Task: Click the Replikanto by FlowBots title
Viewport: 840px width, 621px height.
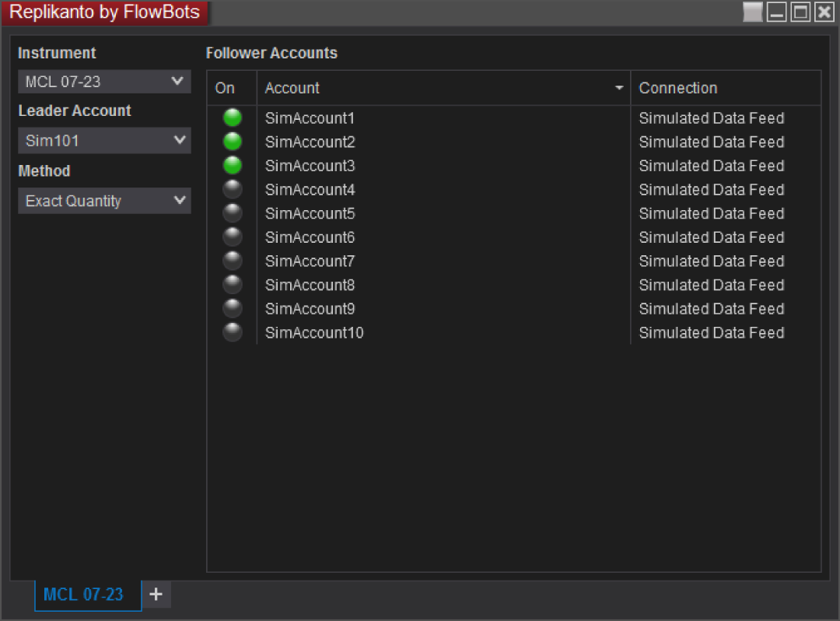Action: [104, 12]
